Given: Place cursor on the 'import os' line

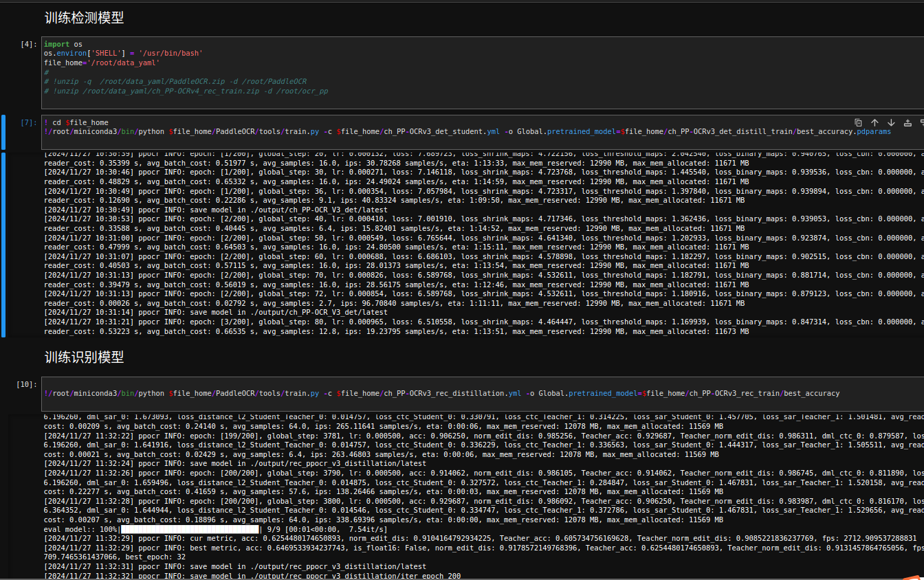Looking at the screenshot, I should point(63,44).
